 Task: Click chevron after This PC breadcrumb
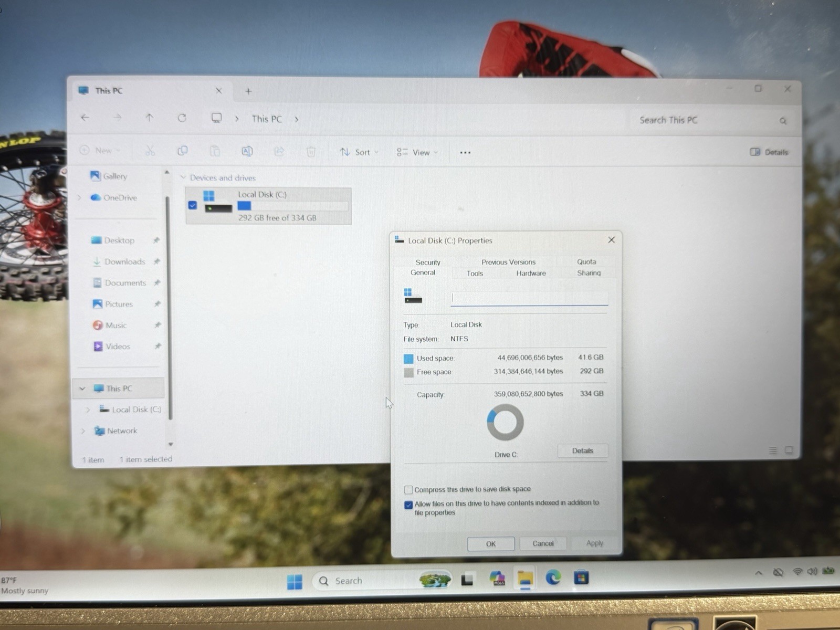tap(297, 119)
